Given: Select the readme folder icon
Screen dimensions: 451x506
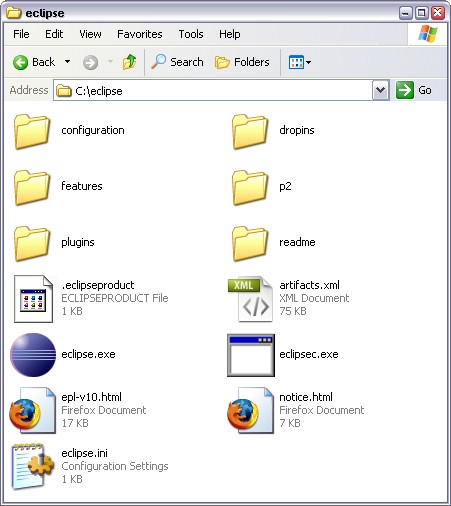Looking at the screenshot, I should (250, 243).
